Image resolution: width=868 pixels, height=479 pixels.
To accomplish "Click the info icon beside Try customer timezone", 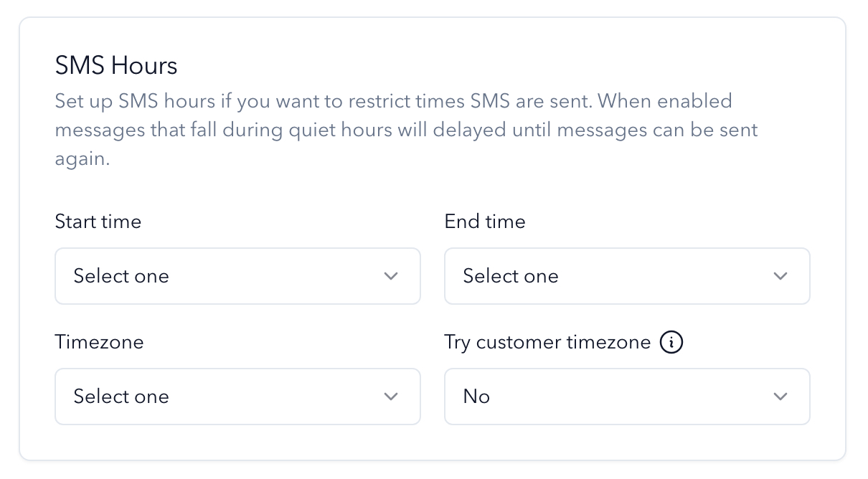I will click(671, 342).
